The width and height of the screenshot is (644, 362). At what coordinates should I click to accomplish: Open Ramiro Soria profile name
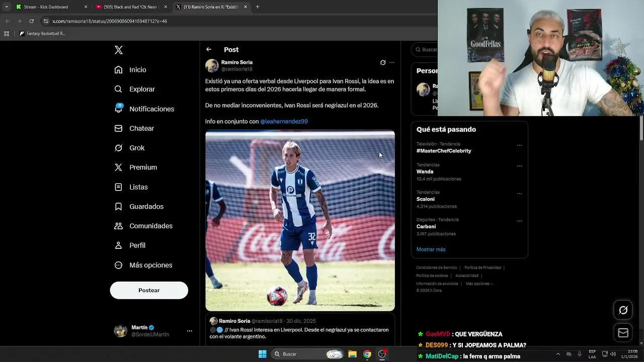click(237, 62)
